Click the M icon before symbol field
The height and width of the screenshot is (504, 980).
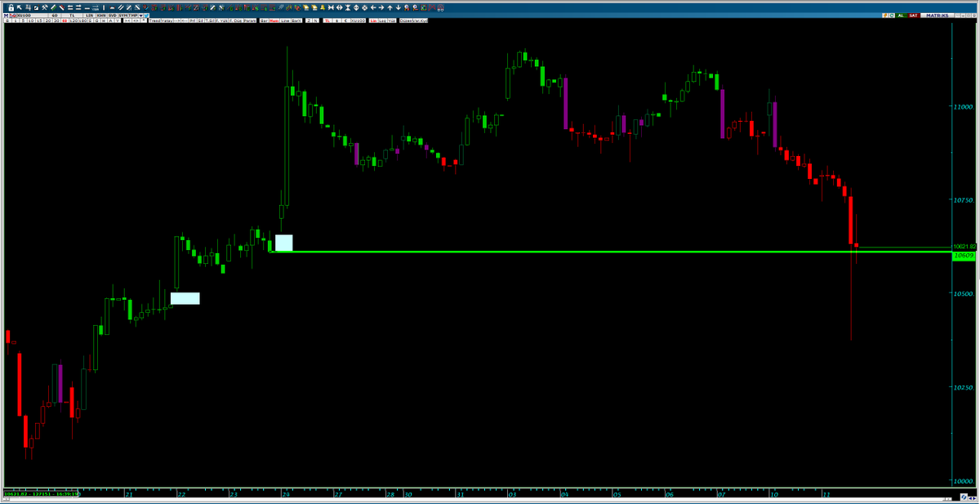click(x=6, y=16)
